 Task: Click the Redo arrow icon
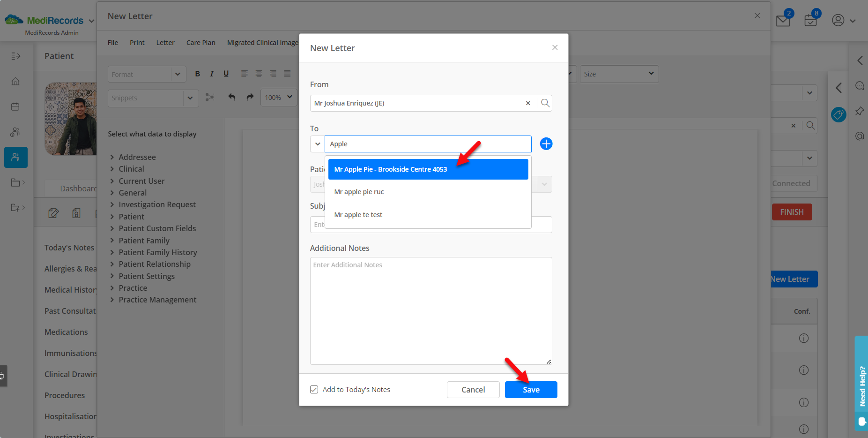click(250, 97)
